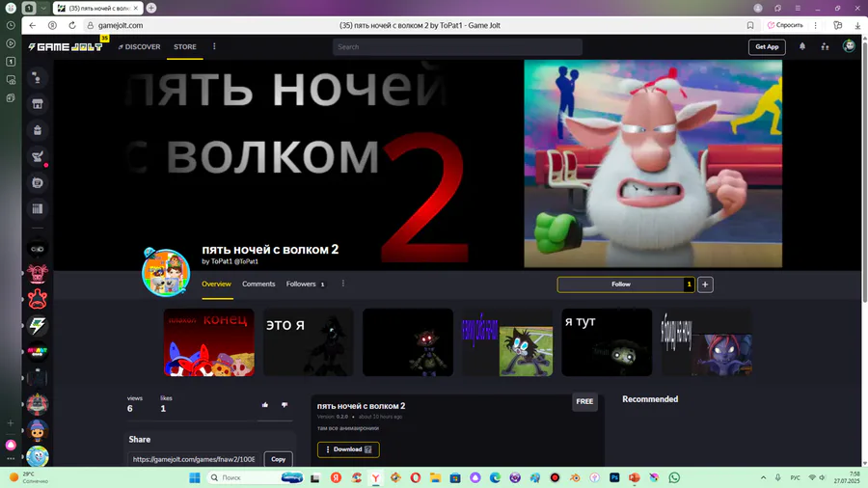Open the notifications bell
Screen dimensions: 868x488
coord(802,47)
